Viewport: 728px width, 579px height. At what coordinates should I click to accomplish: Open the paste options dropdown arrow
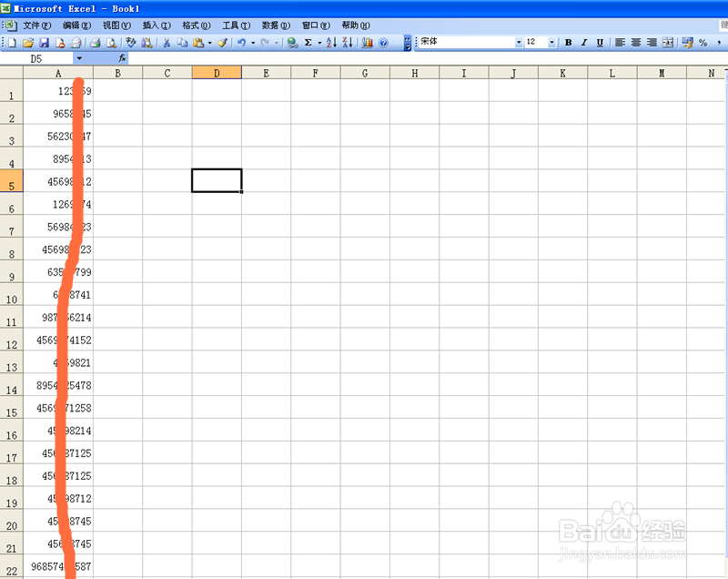coord(210,43)
